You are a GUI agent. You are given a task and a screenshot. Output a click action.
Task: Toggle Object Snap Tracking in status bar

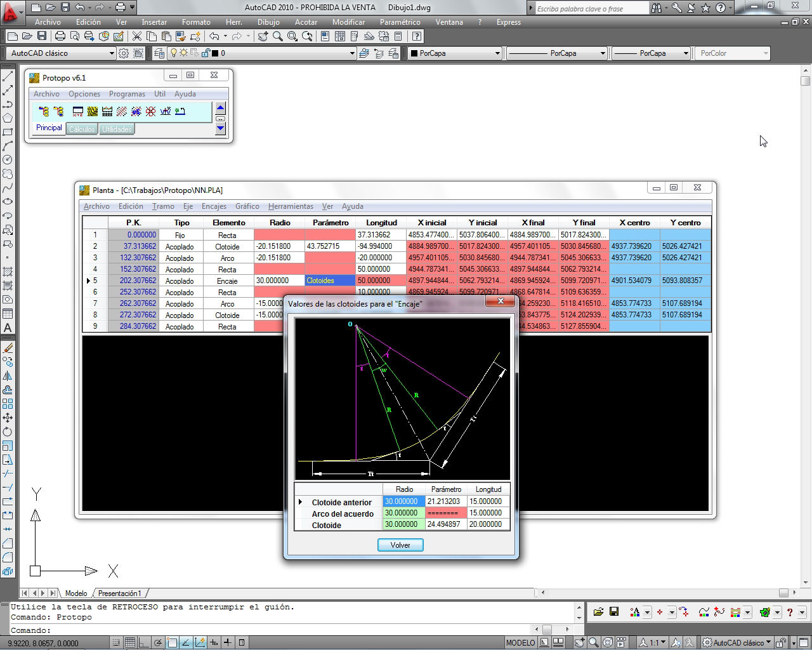pos(186,642)
